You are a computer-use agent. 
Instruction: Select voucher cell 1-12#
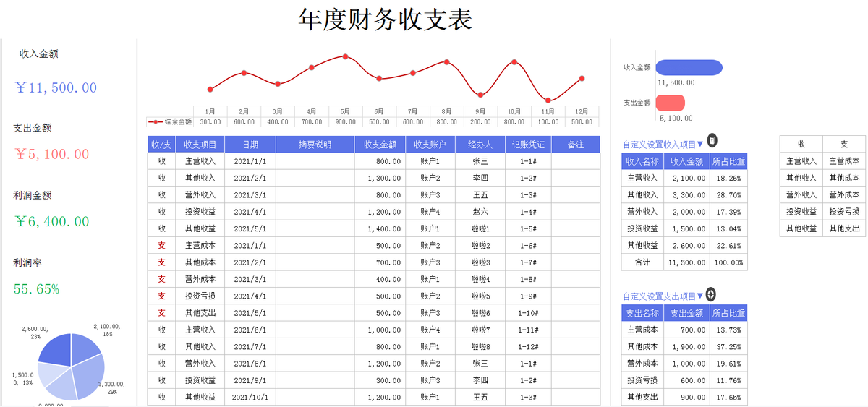(x=528, y=347)
